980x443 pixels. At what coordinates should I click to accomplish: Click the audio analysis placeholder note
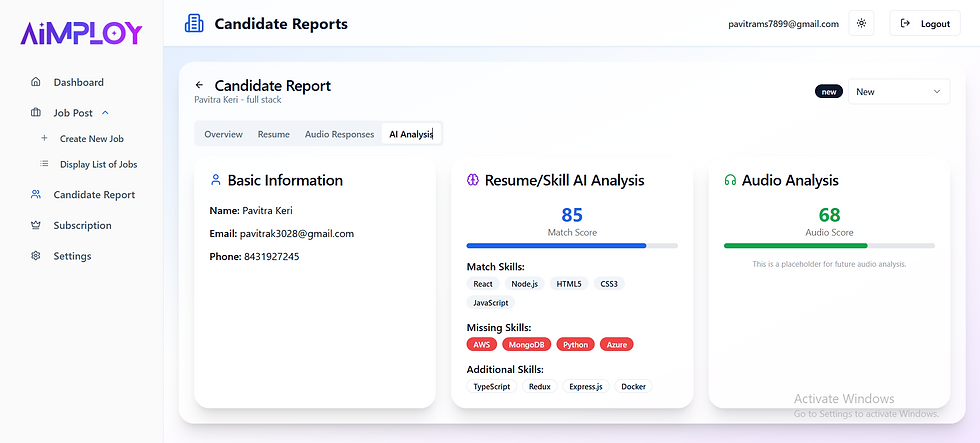[x=829, y=264]
